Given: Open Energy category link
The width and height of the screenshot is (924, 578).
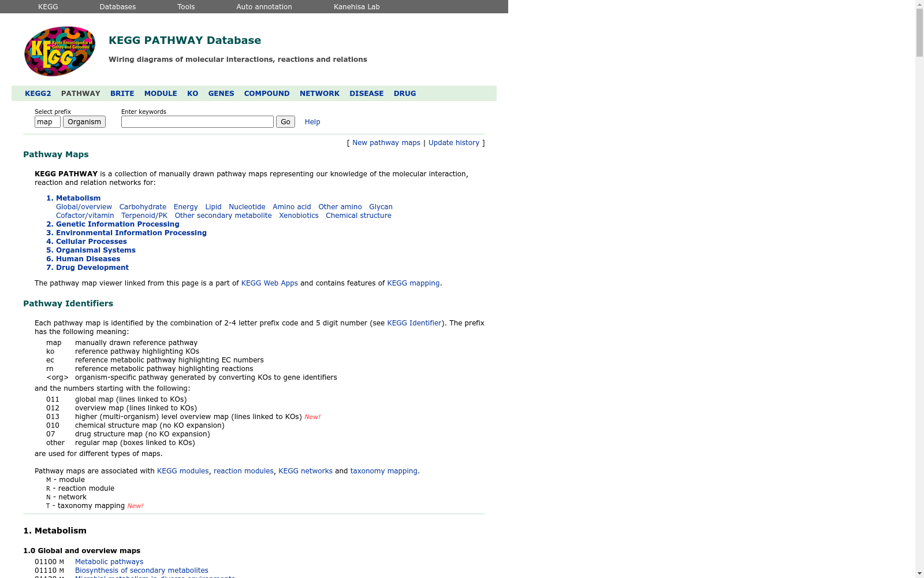Looking at the screenshot, I should point(186,207).
